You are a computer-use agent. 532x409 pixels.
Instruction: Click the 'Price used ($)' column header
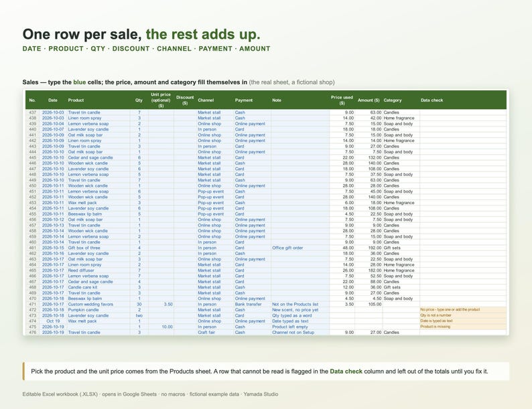[x=342, y=100]
